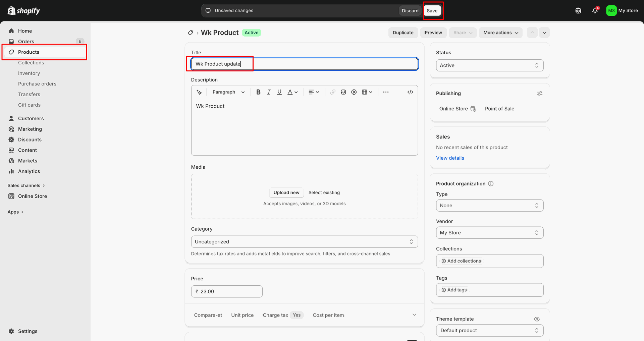Image resolution: width=644 pixels, height=341 pixels.
Task: Open Inventory under Products
Action: [29, 73]
